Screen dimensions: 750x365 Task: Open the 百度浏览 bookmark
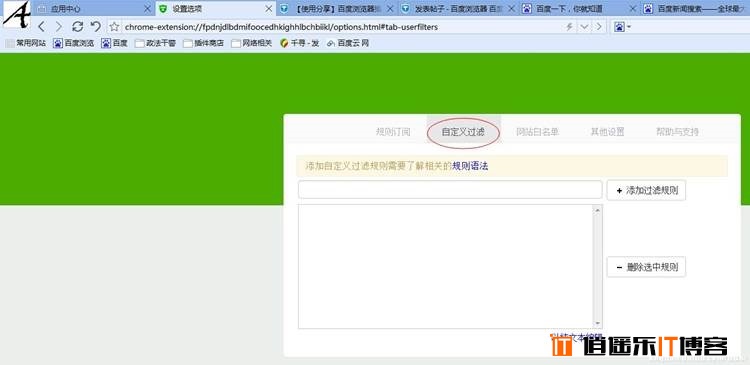tap(74, 43)
